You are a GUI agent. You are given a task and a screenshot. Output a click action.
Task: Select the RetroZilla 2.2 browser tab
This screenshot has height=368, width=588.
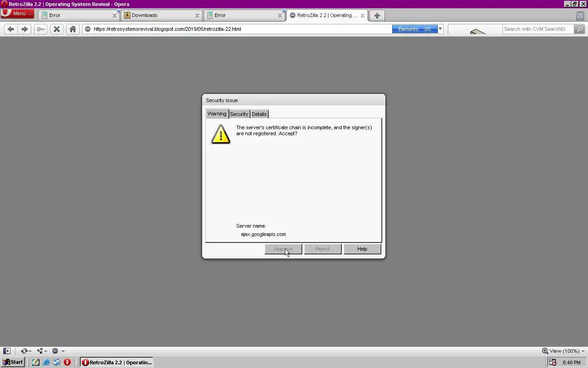coord(327,15)
